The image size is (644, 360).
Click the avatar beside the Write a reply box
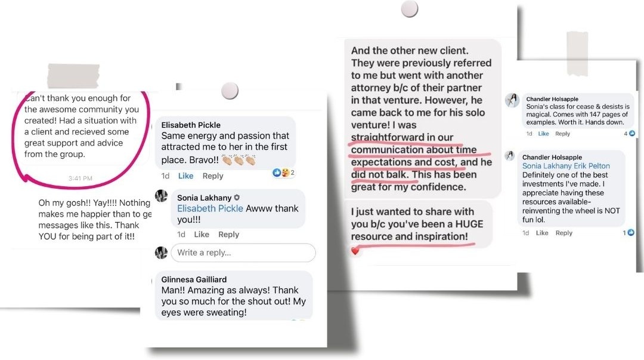pos(162,252)
